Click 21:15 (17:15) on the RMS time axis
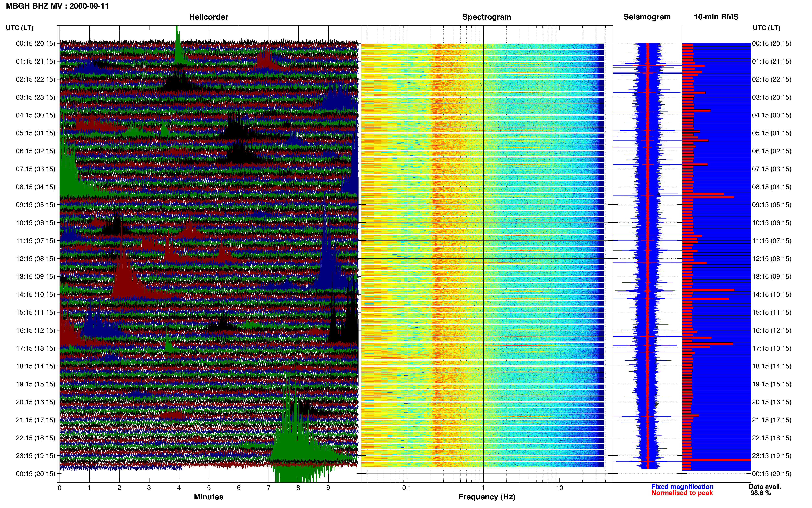 [x=772, y=420]
